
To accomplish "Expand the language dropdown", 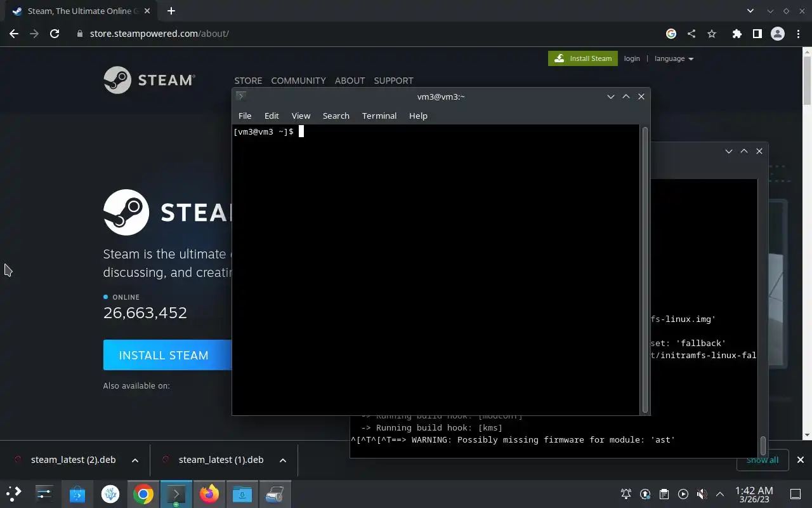I will click(674, 58).
